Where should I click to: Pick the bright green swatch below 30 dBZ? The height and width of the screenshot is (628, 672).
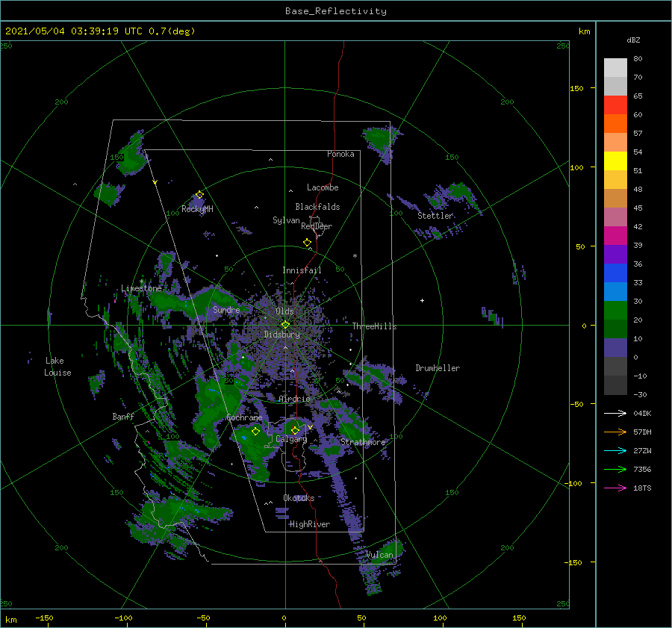(615, 310)
